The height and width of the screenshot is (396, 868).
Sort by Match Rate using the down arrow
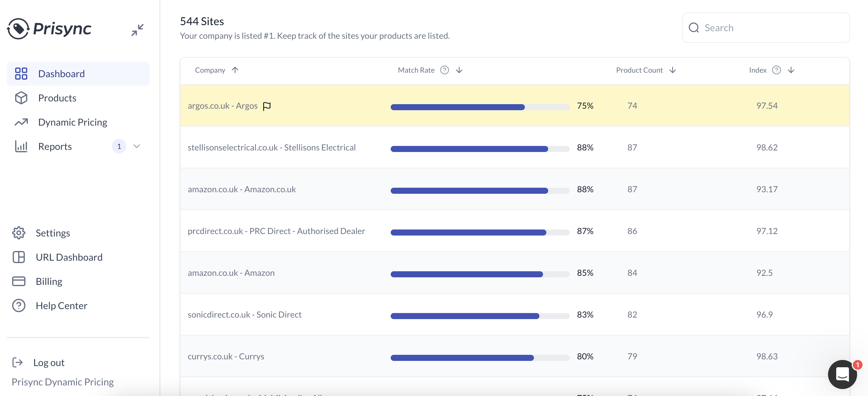[x=459, y=70]
